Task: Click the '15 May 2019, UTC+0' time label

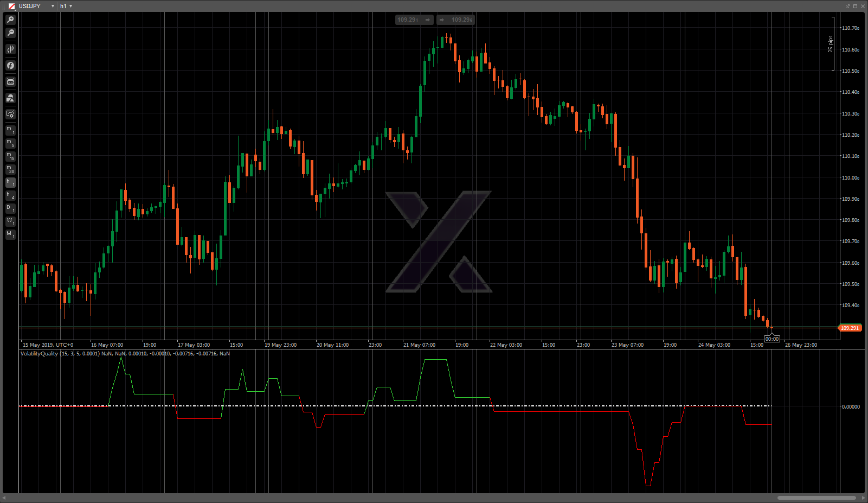Action: pyautogui.click(x=48, y=345)
